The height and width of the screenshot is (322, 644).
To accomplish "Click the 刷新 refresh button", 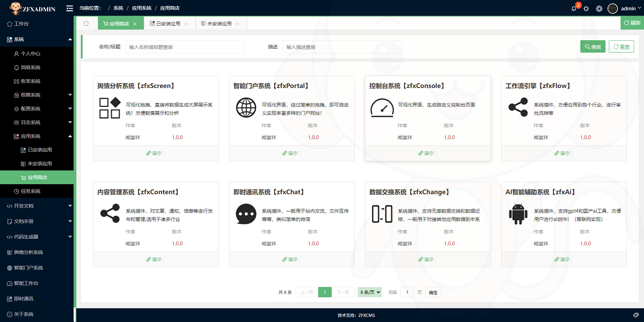I will 632,23.
